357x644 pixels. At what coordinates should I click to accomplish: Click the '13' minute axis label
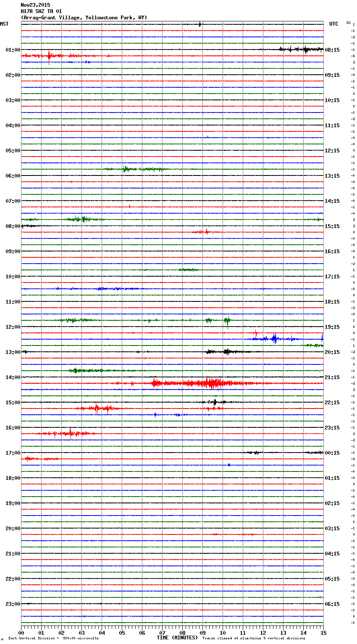283,632
